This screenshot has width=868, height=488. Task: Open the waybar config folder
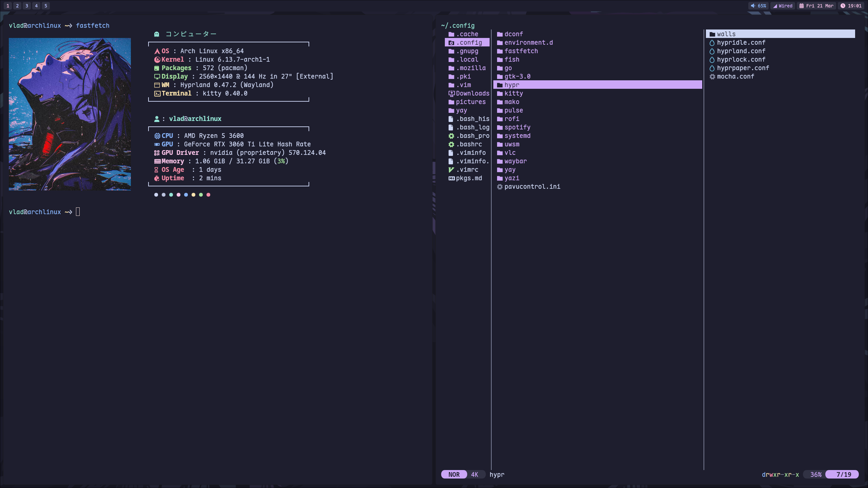(515, 161)
